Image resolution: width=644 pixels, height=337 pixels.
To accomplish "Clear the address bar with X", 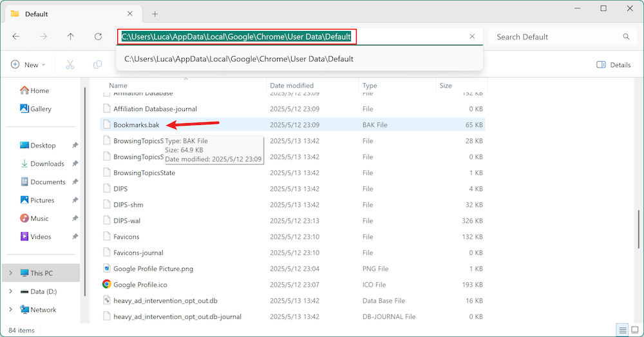I will tap(472, 37).
